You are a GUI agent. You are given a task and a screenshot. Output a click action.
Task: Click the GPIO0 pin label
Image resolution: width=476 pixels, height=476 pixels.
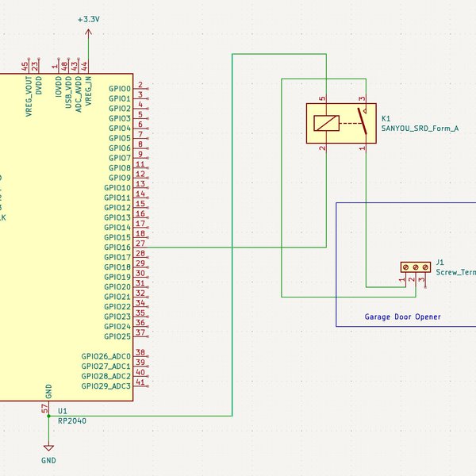[120, 89]
